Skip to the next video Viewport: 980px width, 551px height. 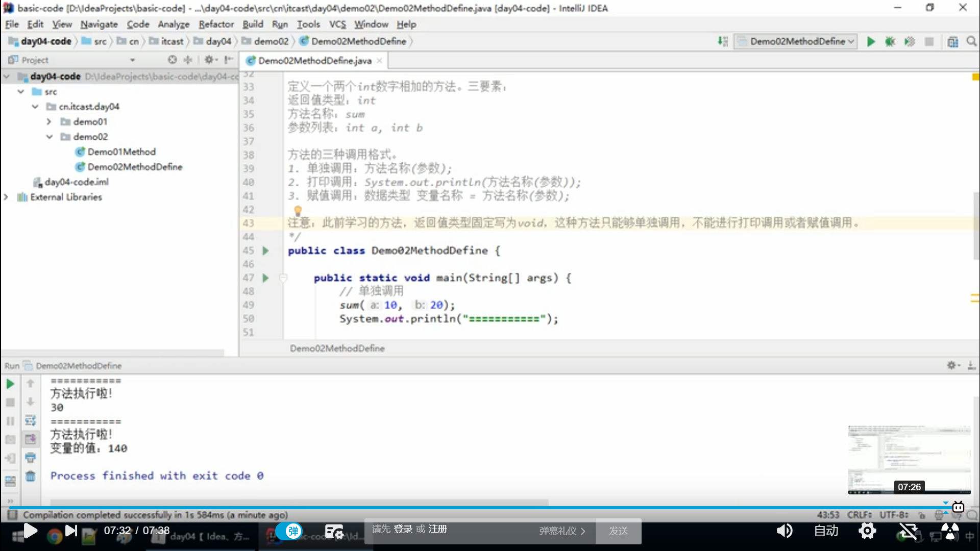click(71, 531)
